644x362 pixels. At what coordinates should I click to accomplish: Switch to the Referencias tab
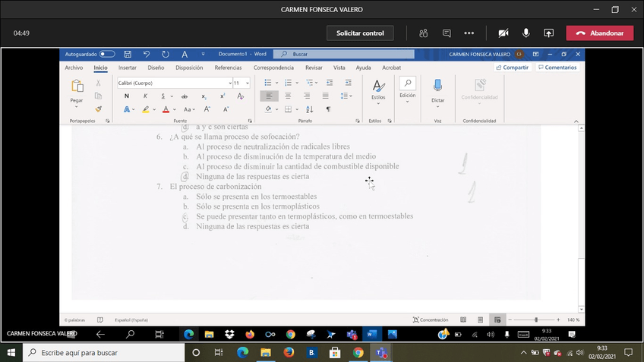[228, 68]
